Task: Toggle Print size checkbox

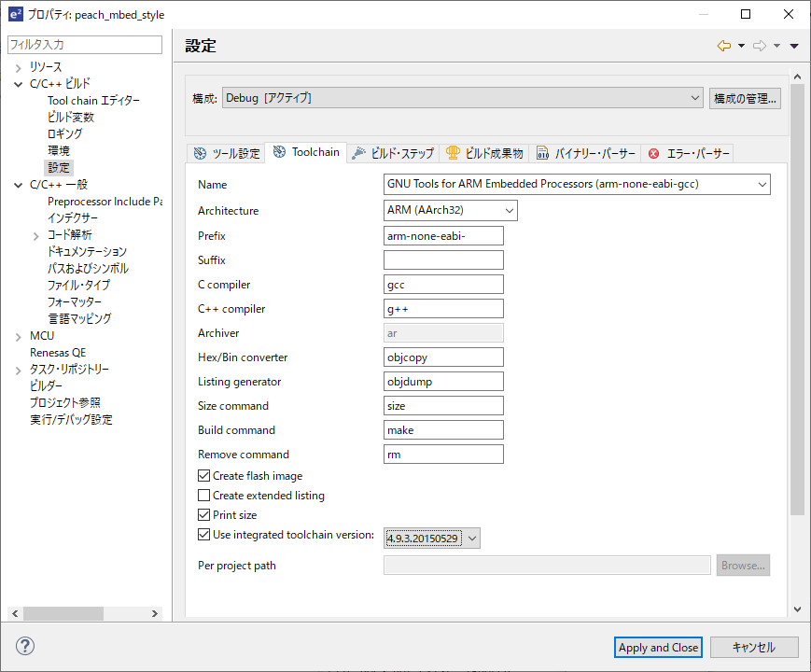Action: (x=203, y=515)
